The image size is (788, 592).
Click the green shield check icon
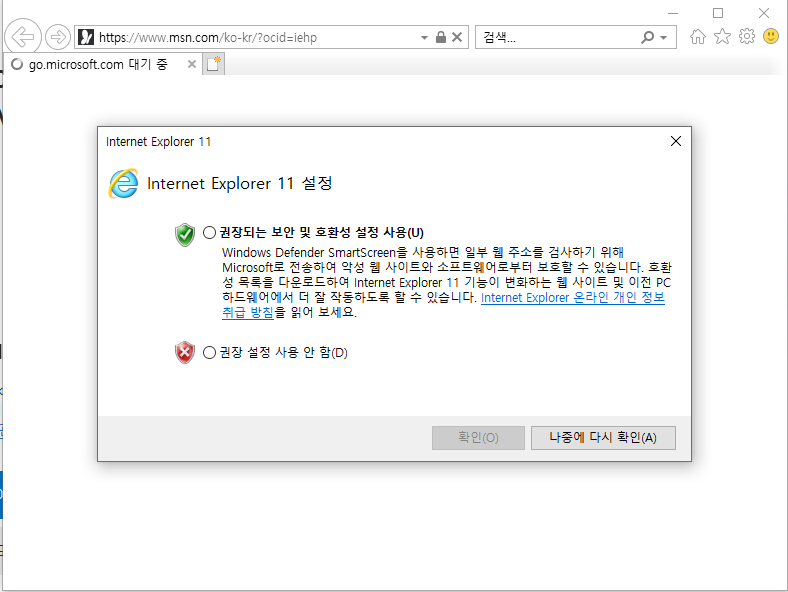click(185, 235)
